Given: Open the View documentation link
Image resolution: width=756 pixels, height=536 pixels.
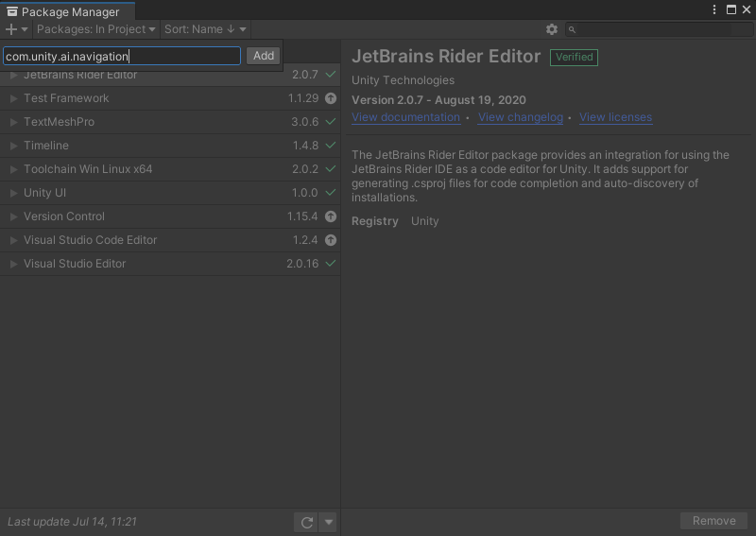Looking at the screenshot, I should point(405,117).
